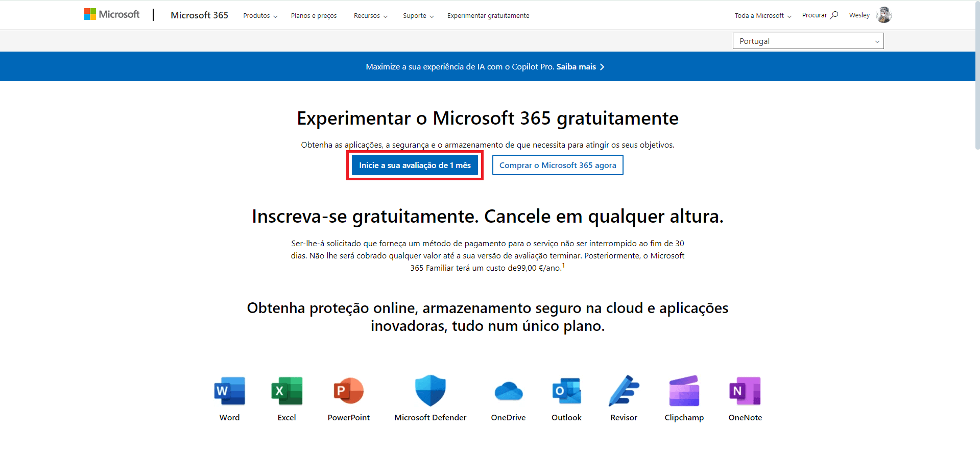Click the Microsoft logo
Screen dimensions: 980x453
tap(112, 14)
